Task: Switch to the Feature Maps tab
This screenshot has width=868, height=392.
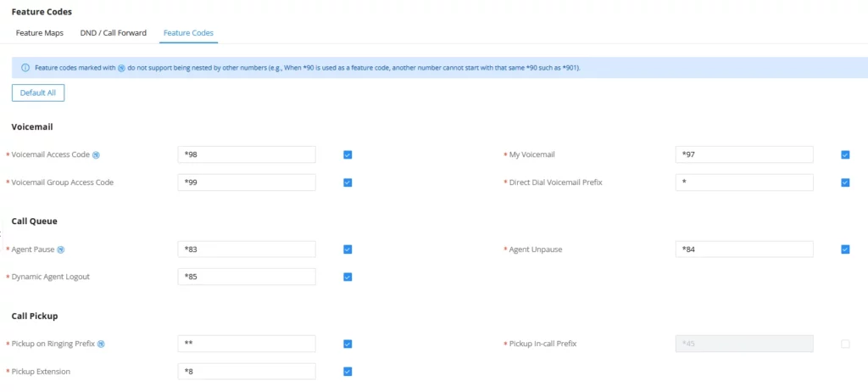Action: coord(39,33)
